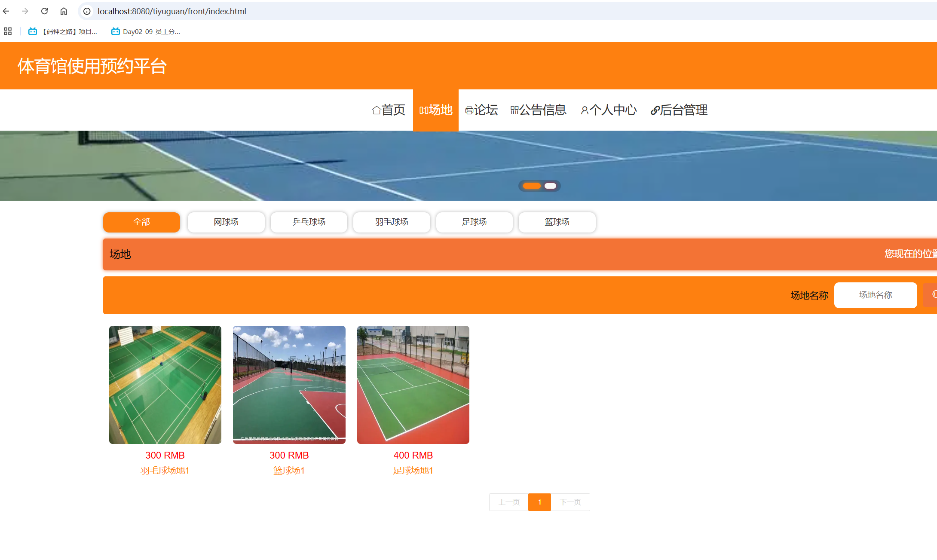Select the 篮球场 category filter
The width and height of the screenshot is (937, 560).
point(557,222)
